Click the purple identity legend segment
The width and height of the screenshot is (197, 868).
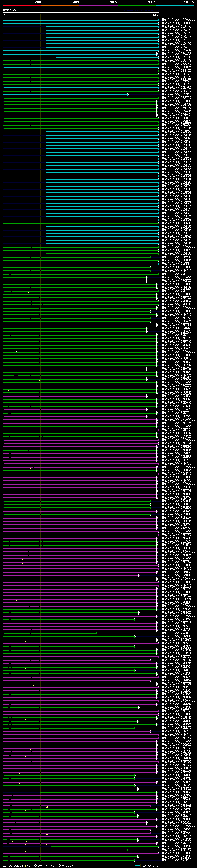[x=99, y=6]
